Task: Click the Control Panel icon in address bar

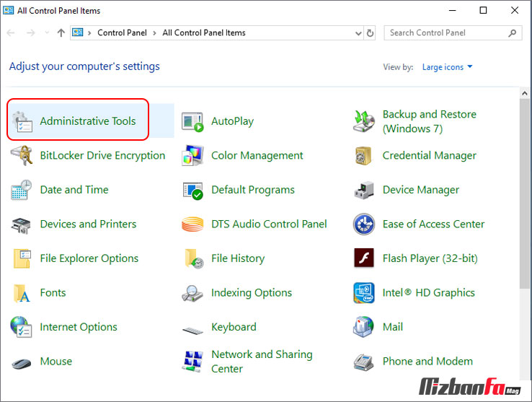Action: click(x=78, y=32)
